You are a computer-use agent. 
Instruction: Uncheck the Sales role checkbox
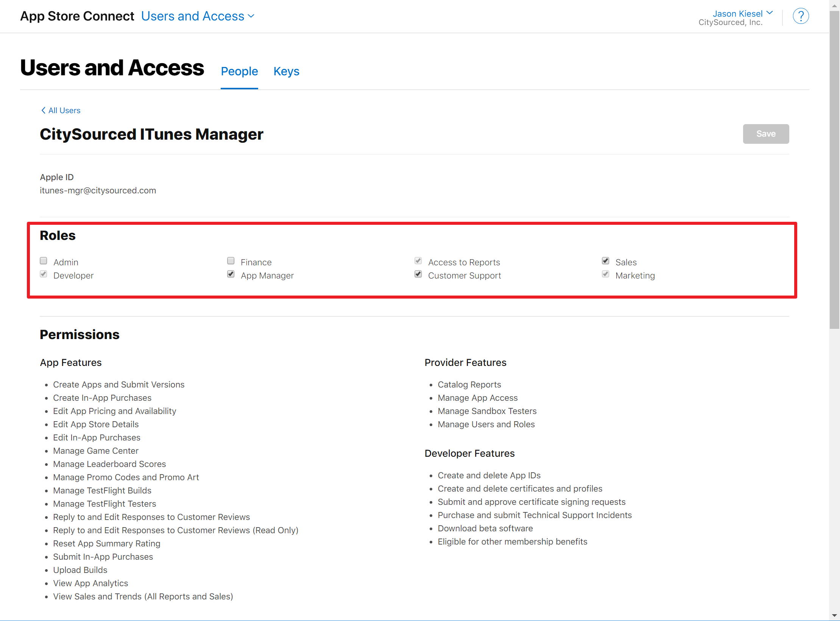click(x=606, y=261)
